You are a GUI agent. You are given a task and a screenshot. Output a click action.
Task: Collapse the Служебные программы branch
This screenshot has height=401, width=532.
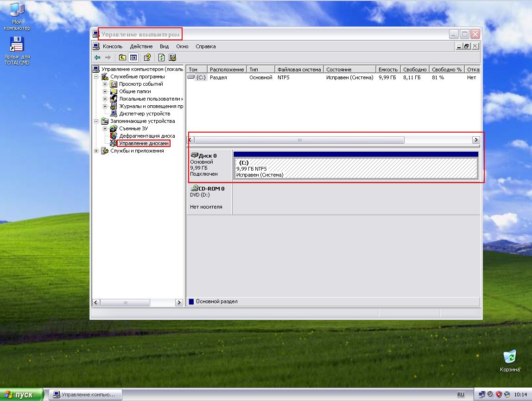(96, 76)
